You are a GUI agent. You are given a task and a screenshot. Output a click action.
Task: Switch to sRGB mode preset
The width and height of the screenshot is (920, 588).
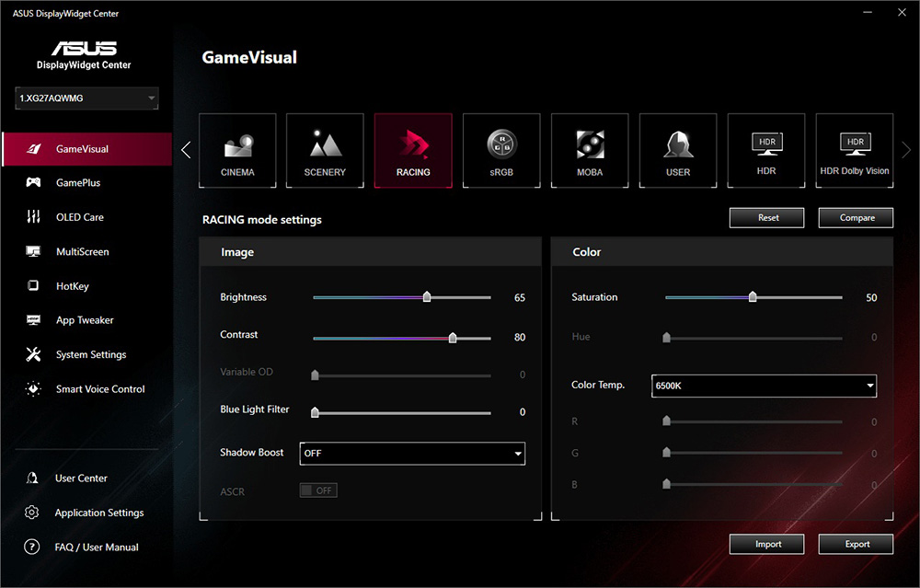pos(501,151)
